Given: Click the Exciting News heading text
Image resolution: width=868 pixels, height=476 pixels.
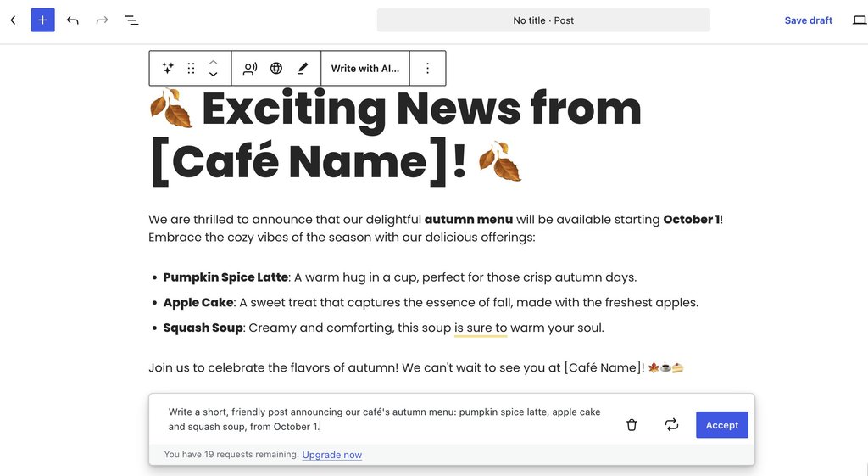Looking at the screenshot, I should click(x=395, y=135).
